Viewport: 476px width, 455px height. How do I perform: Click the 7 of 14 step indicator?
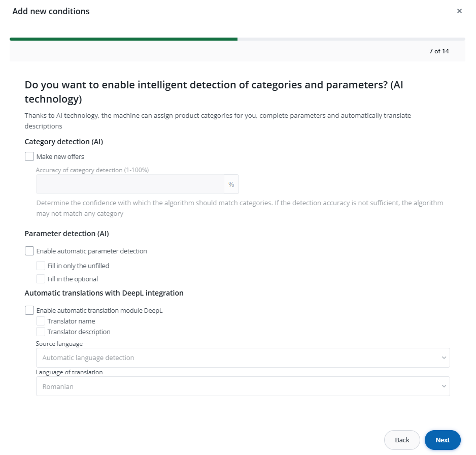pos(439,51)
